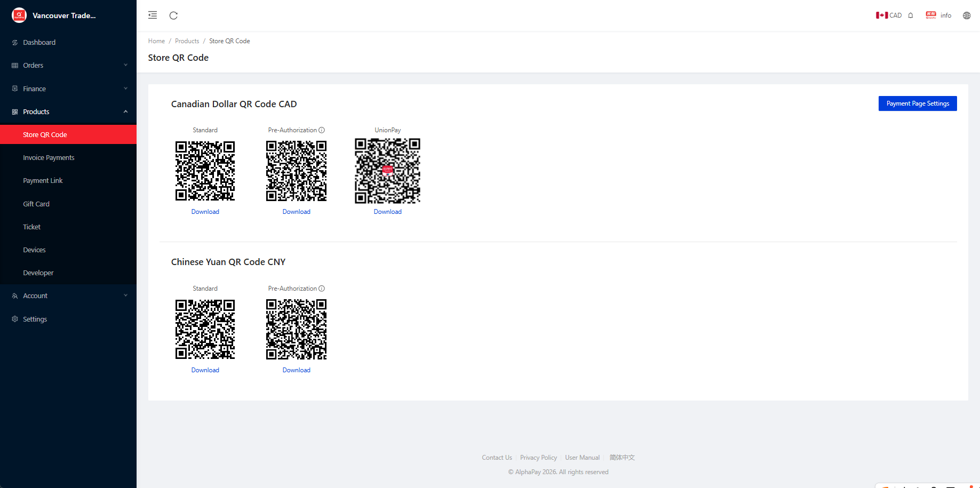Screen dimensions: 980x488
Task: Expand the Orders sidebar menu
Action: tap(68, 66)
